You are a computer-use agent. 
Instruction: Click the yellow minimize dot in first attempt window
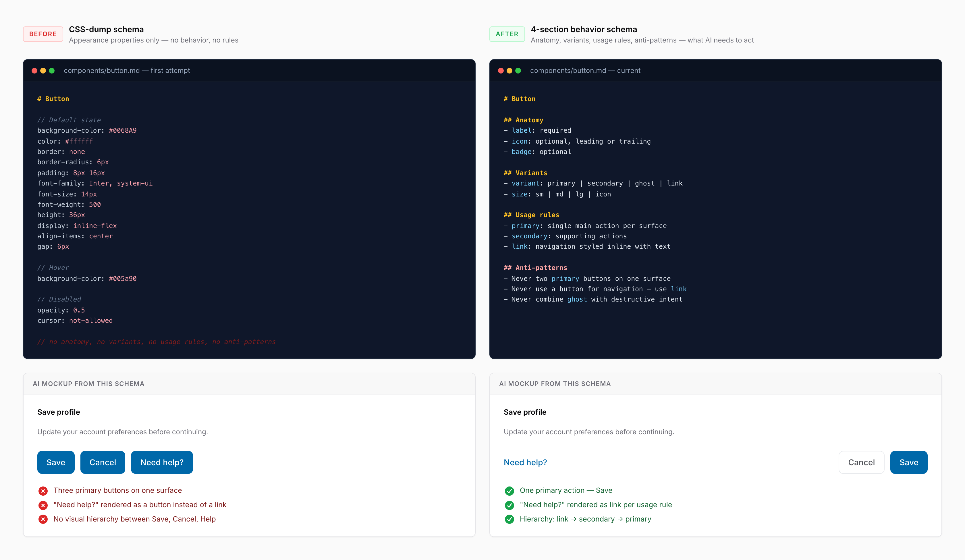[x=43, y=70]
